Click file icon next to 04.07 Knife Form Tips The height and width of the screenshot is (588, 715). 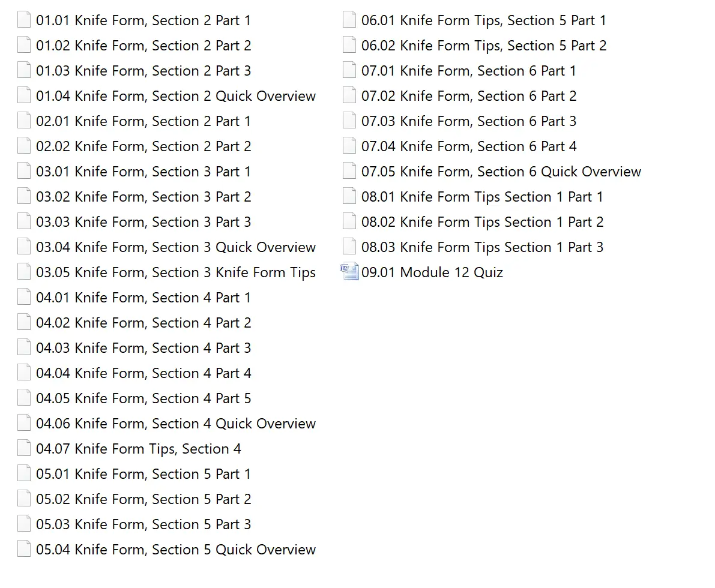coord(24,449)
